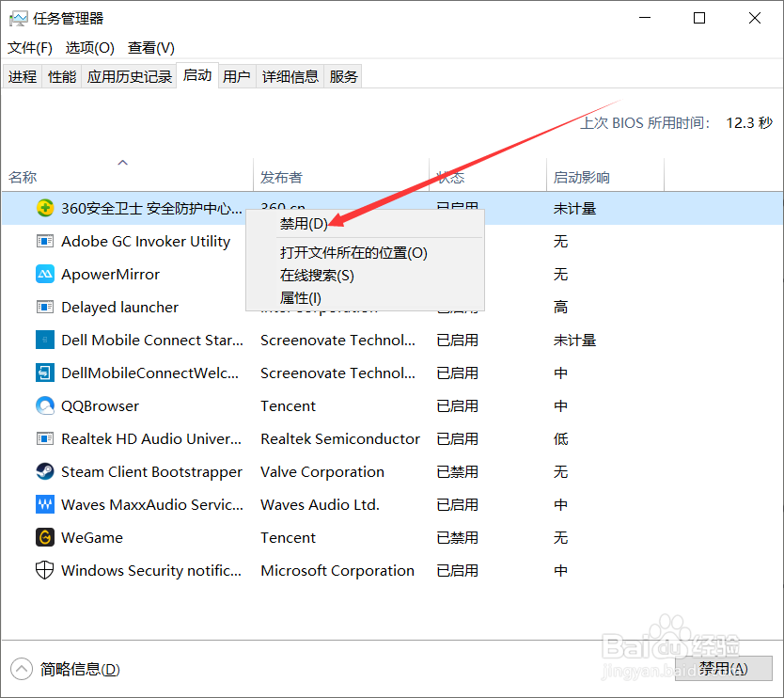Click the WeGame icon

pyautogui.click(x=45, y=537)
